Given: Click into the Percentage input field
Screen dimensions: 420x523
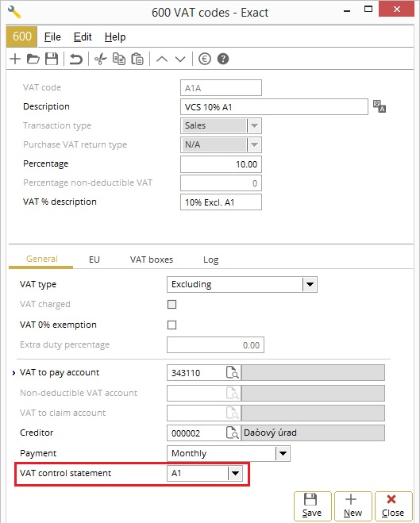Looking at the screenshot, I should pos(221,164).
